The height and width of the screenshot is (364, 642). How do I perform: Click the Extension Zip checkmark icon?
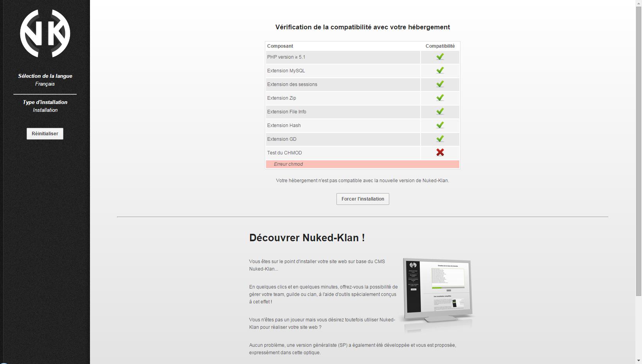pos(440,98)
